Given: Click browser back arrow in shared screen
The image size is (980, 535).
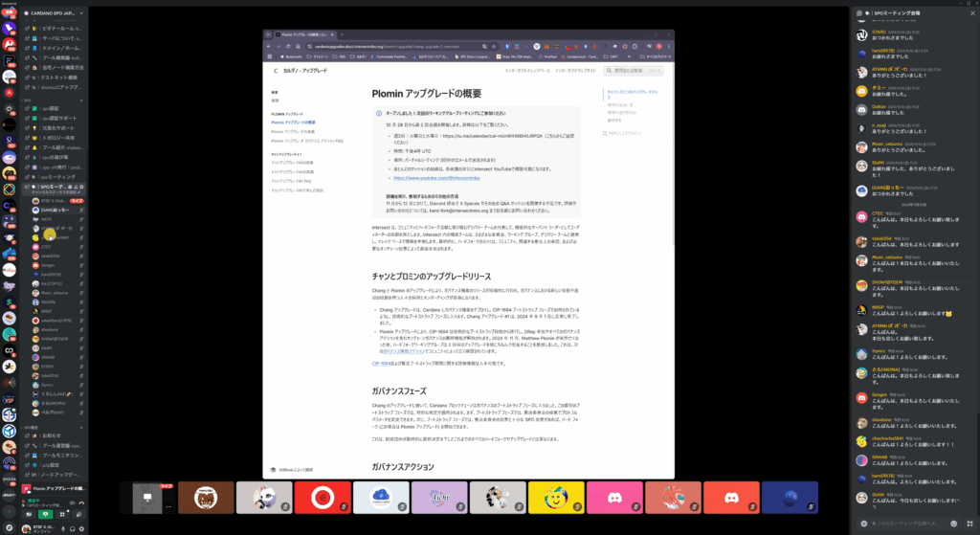Looking at the screenshot, I should pos(269,46).
